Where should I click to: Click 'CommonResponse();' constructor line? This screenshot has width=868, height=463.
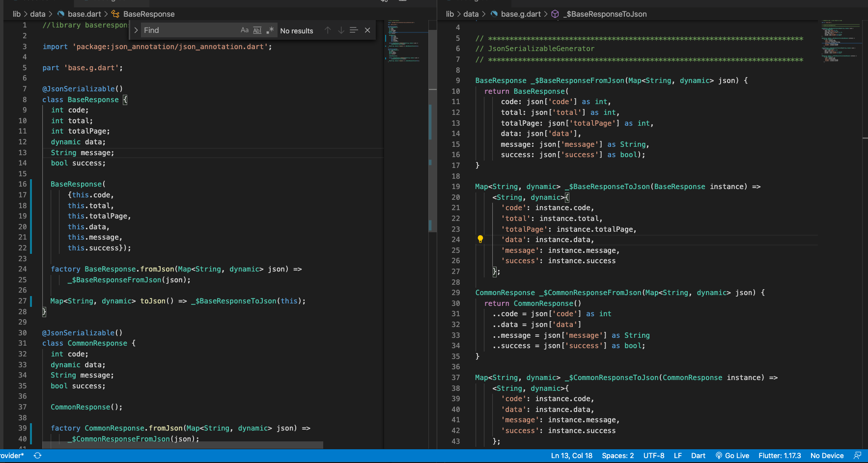click(86, 407)
